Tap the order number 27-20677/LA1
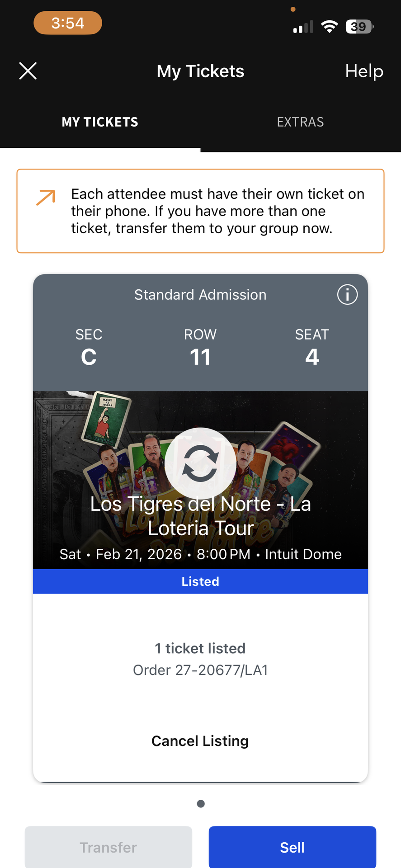This screenshot has width=401, height=868. (200, 670)
